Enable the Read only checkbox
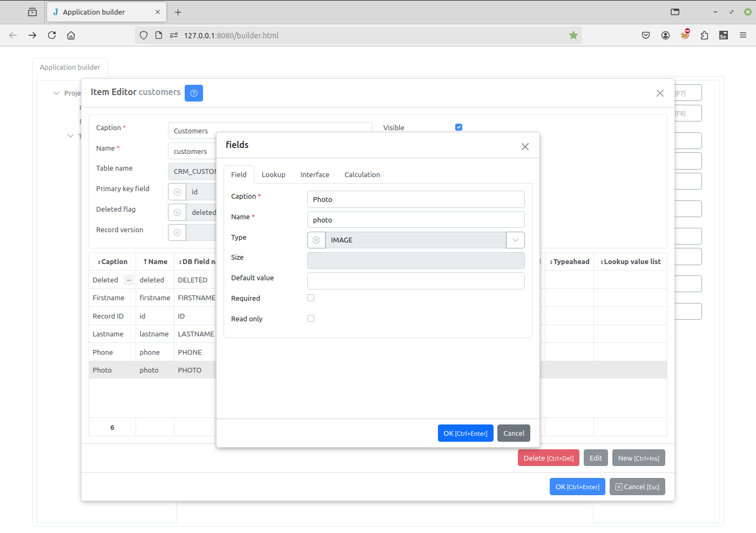This screenshot has width=756, height=533. (310, 319)
